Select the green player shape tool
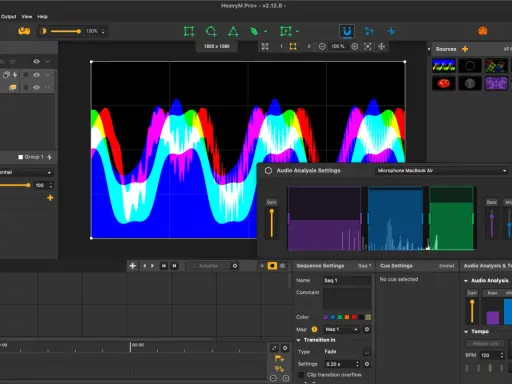 click(x=286, y=31)
